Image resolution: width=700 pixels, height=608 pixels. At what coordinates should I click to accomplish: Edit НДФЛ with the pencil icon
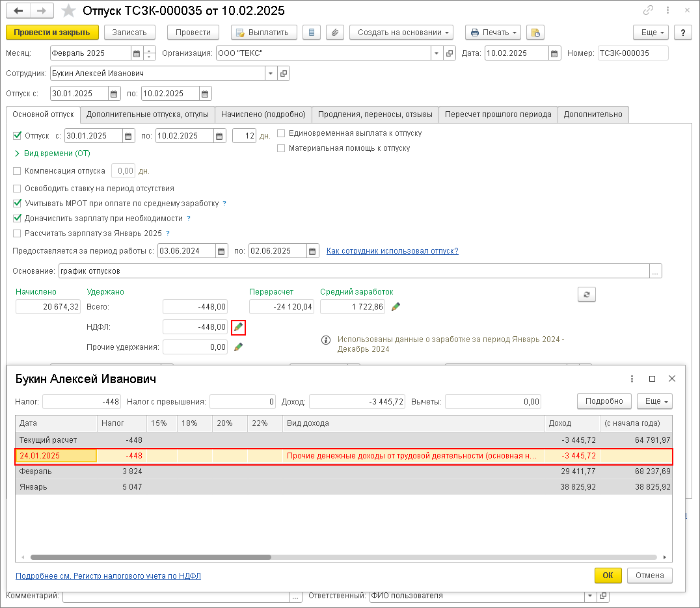[238, 327]
